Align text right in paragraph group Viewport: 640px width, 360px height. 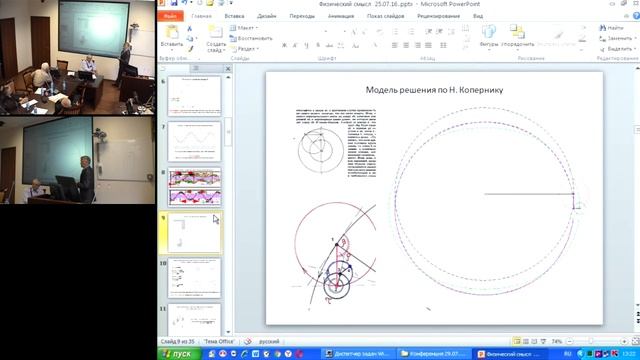click(417, 45)
